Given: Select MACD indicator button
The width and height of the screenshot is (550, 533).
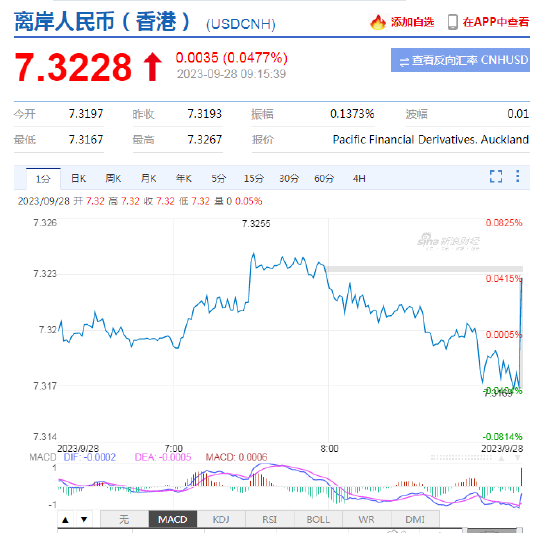Looking at the screenshot, I should coord(173,519).
